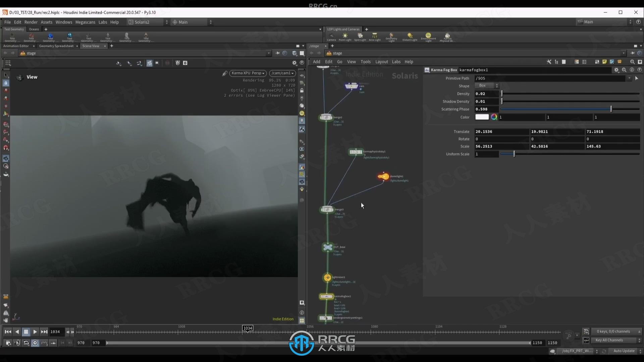
Task: Open the scene view stage path dropdown
Action: (268, 53)
